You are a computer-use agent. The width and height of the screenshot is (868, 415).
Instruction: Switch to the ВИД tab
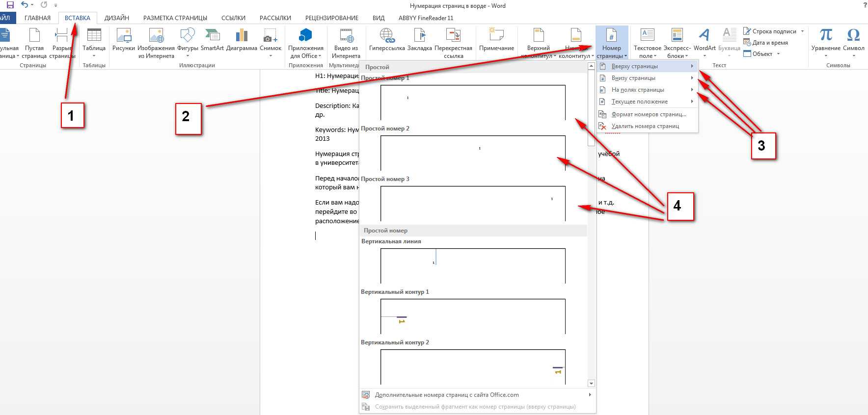click(379, 18)
